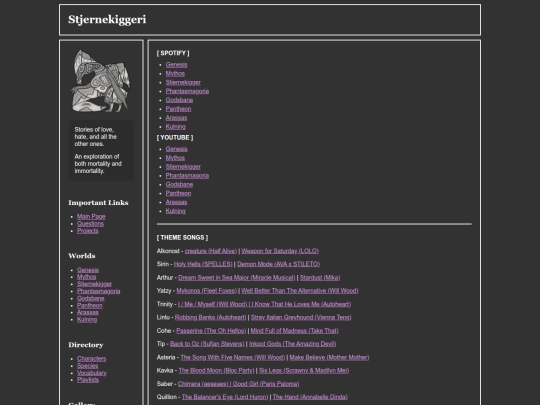Click the [ THEME SONGS ] heading
540x405 pixels.
coord(182,238)
